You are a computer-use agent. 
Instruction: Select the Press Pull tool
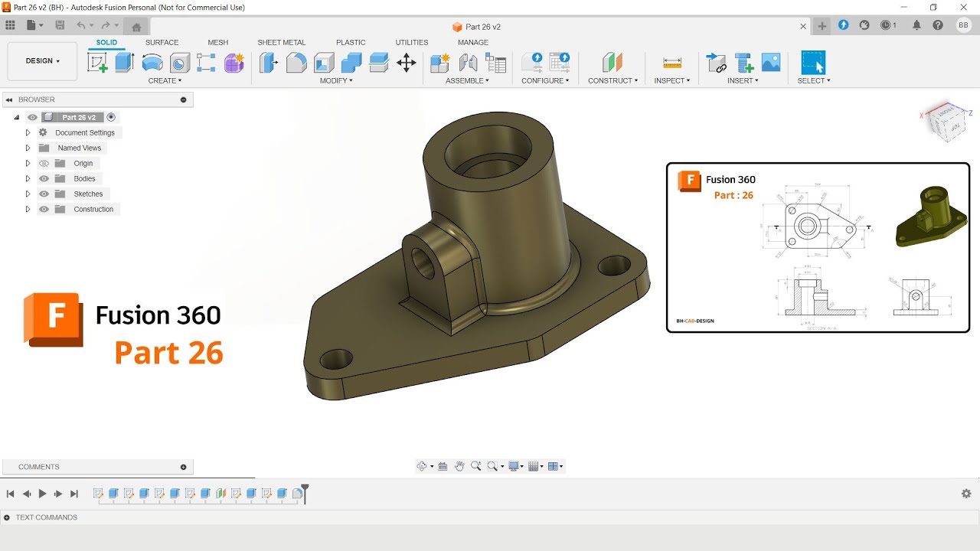coord(269,63)
